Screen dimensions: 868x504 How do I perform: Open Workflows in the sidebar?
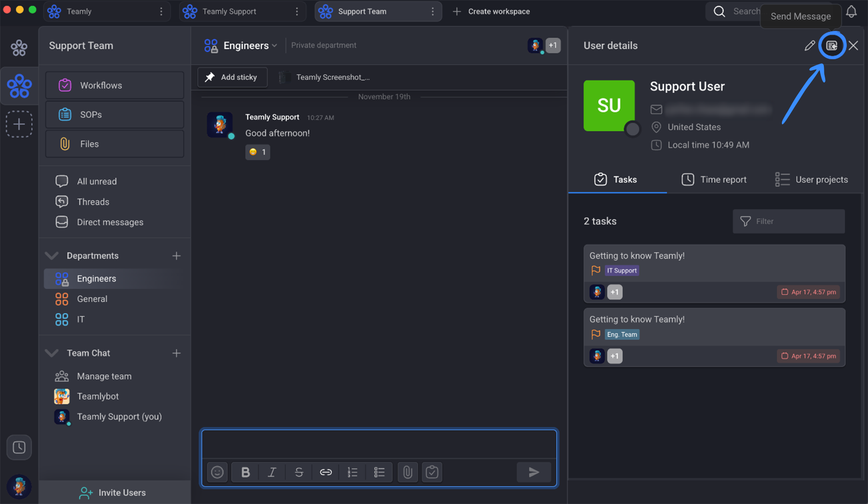115,85
